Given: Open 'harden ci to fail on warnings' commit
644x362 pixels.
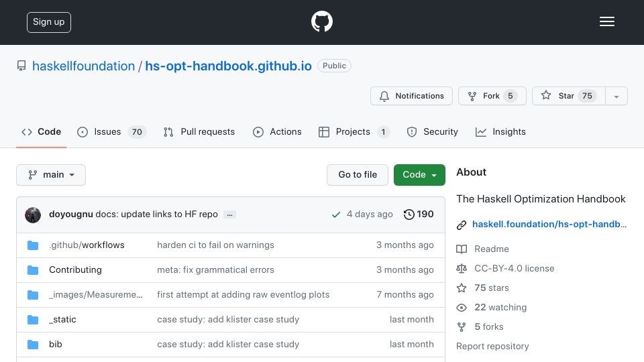Looking at the screenshot, I should [215, 245].
